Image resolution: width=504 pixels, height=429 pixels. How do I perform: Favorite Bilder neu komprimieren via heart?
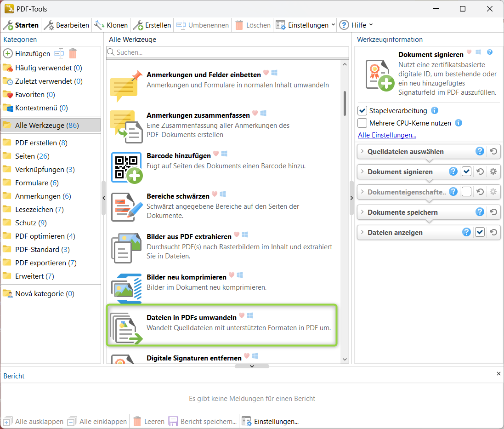(232, 275)
